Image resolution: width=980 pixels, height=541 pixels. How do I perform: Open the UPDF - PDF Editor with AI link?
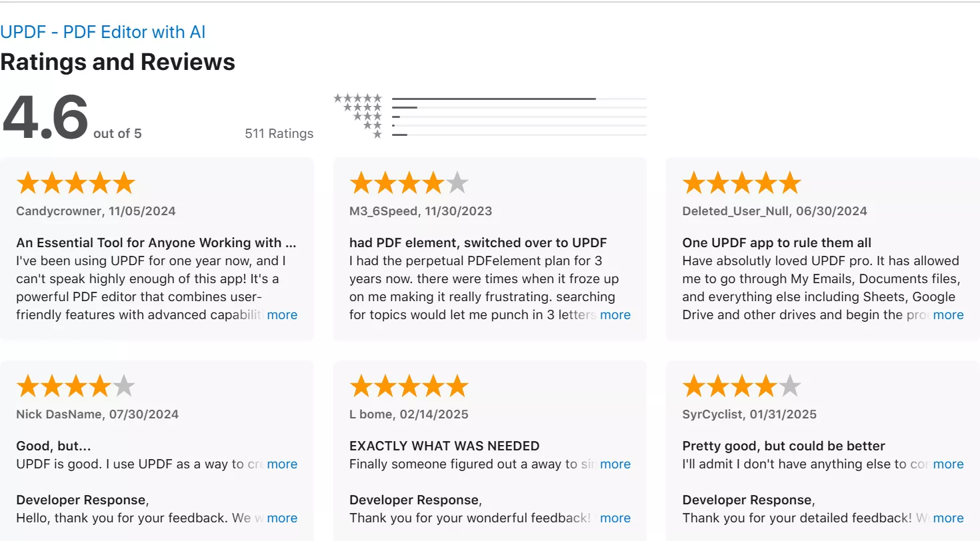103,32
